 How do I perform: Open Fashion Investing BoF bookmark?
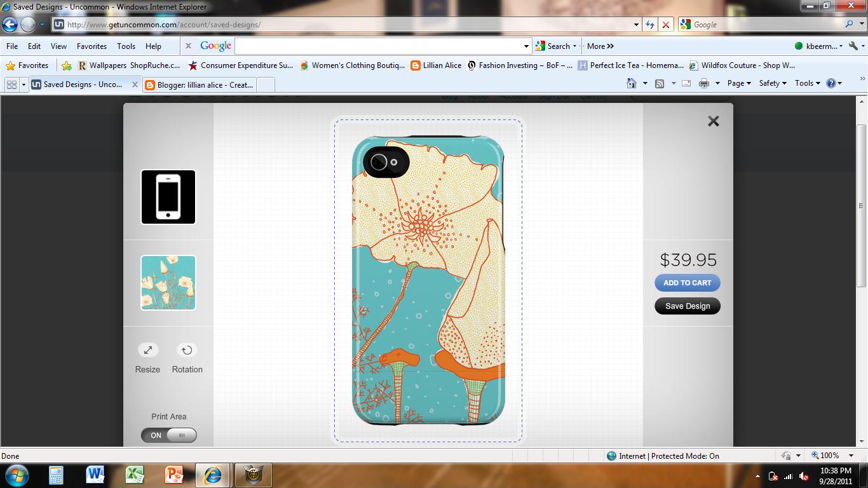[520, 65]
